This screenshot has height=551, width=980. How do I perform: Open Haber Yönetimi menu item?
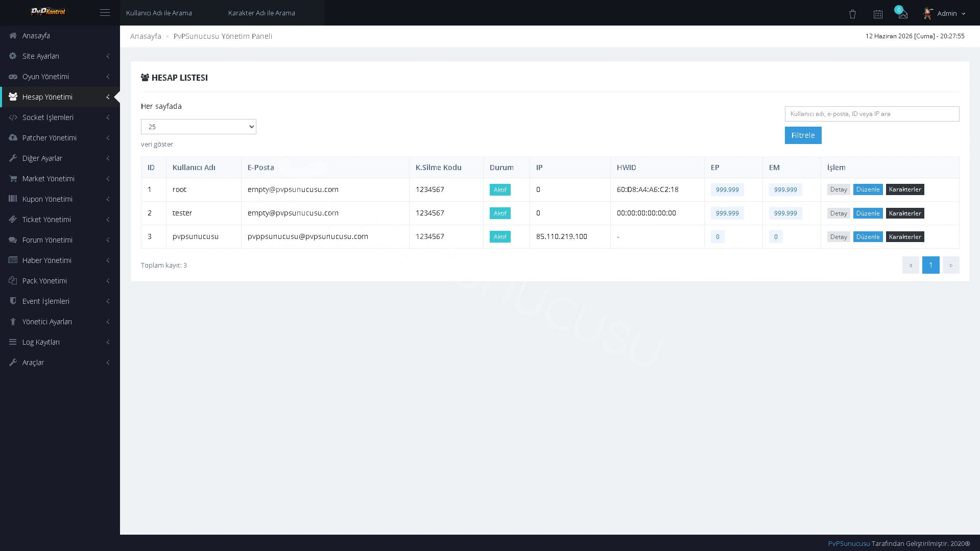coord(60,260)
